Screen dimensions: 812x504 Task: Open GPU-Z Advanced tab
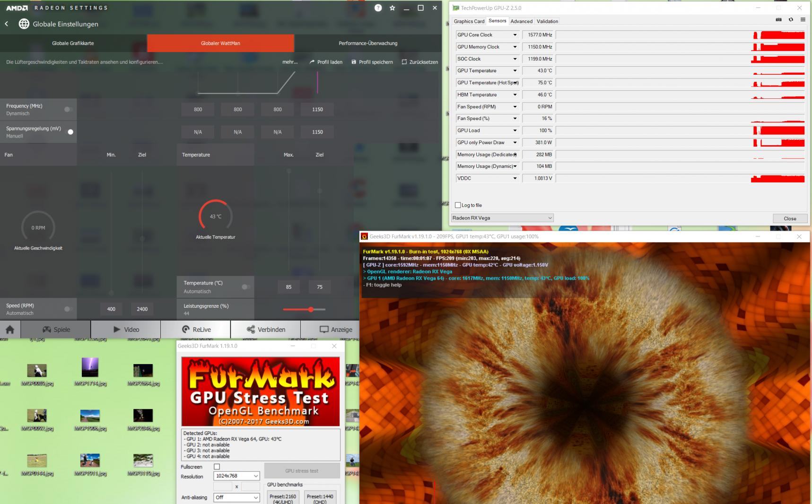click(x=522, y=21)
